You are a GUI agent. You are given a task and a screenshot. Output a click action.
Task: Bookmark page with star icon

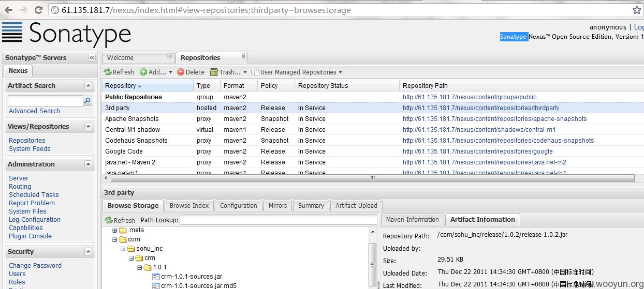coord(637,10)
